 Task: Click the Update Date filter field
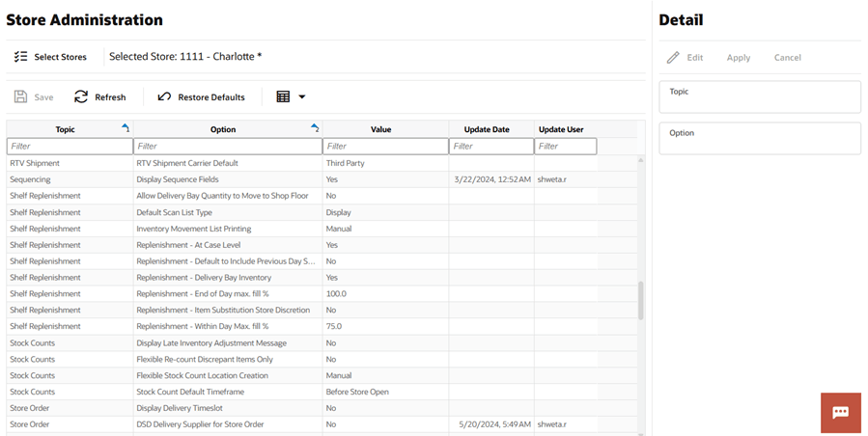click(x=491, y=146)
